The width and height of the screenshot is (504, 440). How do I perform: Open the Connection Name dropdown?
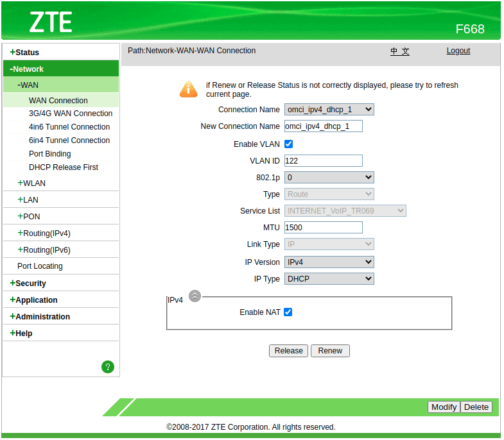click(x=329, y=110)
